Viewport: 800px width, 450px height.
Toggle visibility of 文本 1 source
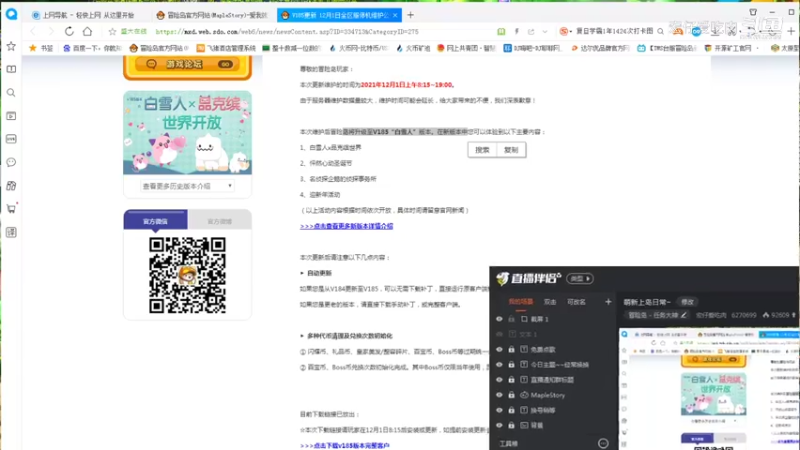click(x=499, y=335)
